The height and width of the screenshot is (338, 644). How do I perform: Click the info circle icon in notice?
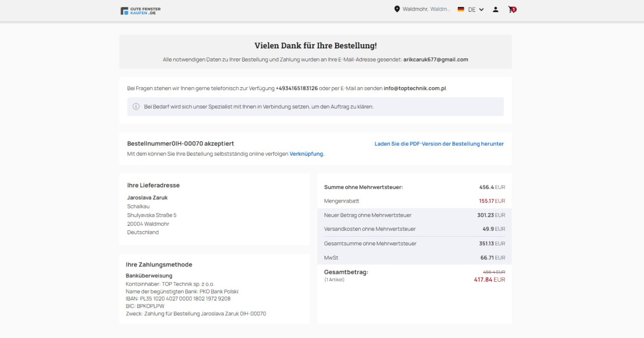tap(136, 106)
